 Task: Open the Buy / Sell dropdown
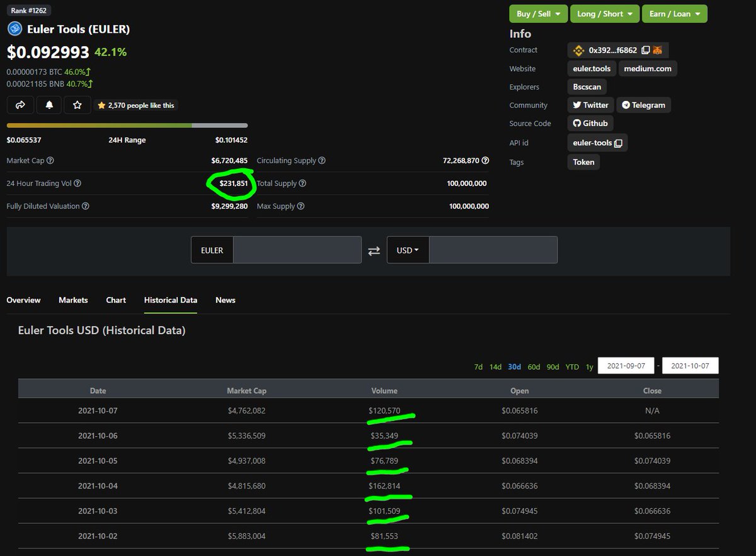tap(539, 14)
